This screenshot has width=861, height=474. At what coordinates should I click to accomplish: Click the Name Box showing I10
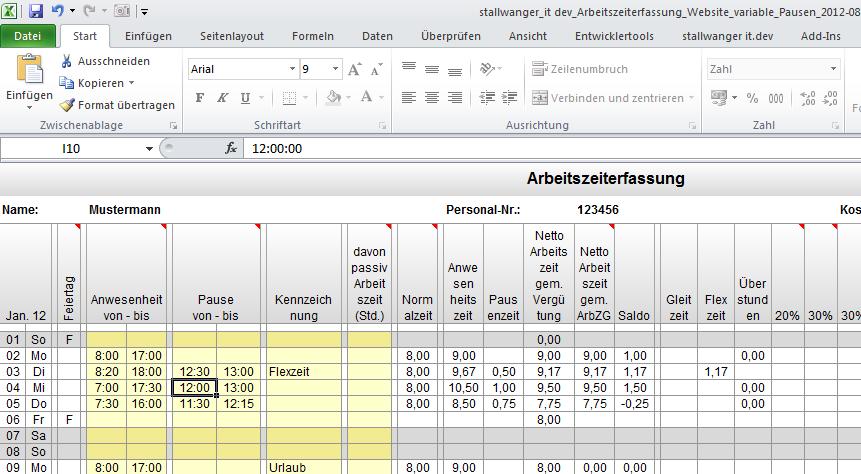(71, 148)
